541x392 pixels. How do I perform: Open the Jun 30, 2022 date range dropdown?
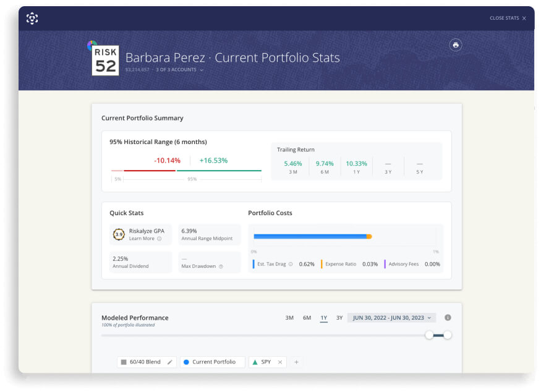pyautogui.click(x=391, y=318)
